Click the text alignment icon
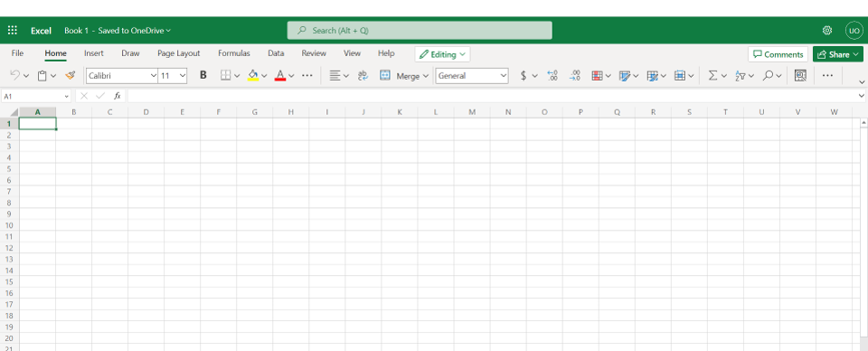Screen dimensions: 868x351 (335, 76)
